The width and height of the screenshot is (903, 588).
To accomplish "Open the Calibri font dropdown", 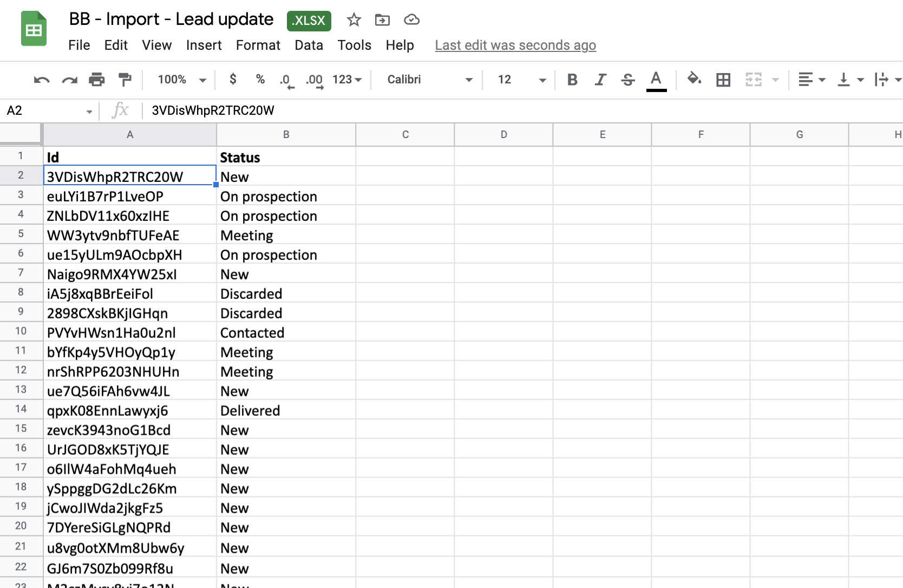I will point(430,80).
